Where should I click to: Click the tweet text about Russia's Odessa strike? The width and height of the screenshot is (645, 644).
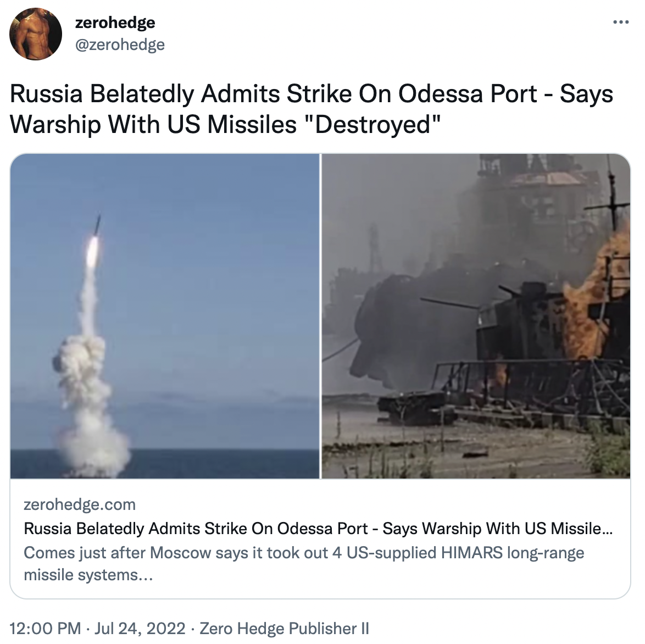312,109
